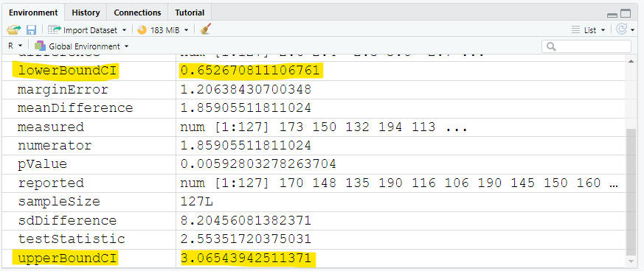
Task: Click the vertical scrollbar thumb of the variable list
Action: click(x=631, y=191)
